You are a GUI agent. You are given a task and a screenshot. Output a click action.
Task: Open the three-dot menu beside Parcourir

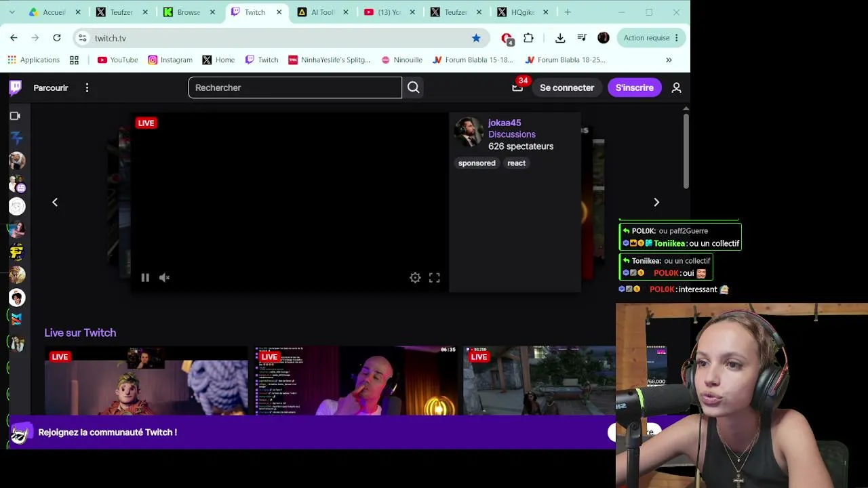tap(87, 87)
